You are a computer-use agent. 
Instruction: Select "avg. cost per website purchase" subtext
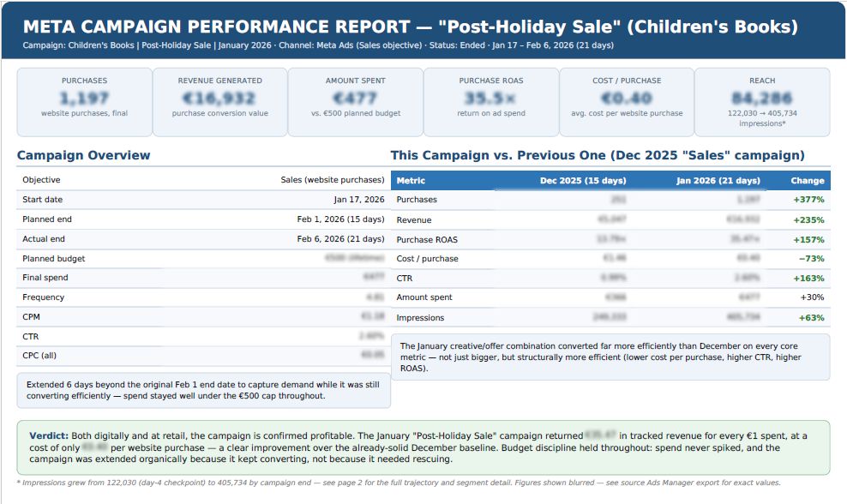627,113
